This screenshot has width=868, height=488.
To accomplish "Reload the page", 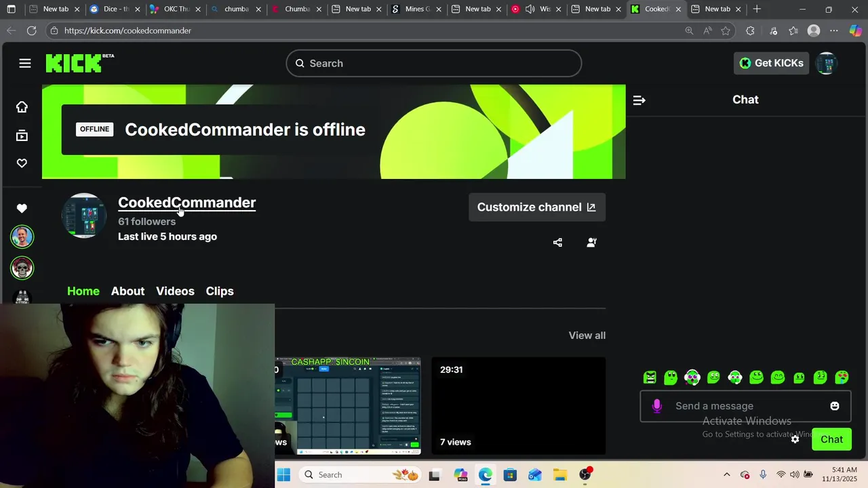I will coord(31,30).
